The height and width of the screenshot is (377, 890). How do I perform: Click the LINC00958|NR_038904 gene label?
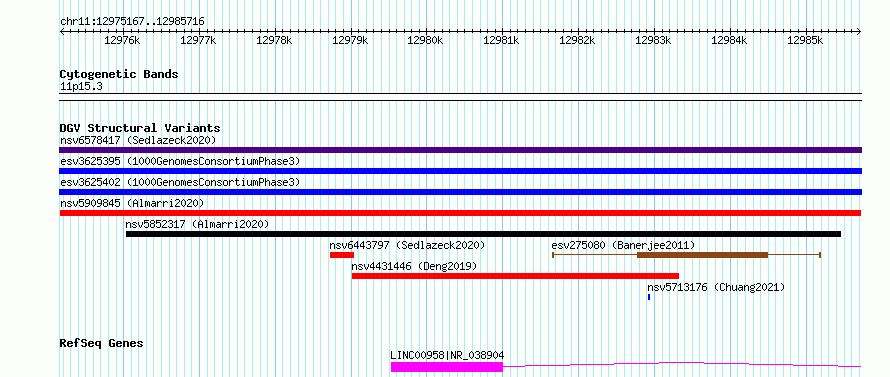tap(447, 355)
